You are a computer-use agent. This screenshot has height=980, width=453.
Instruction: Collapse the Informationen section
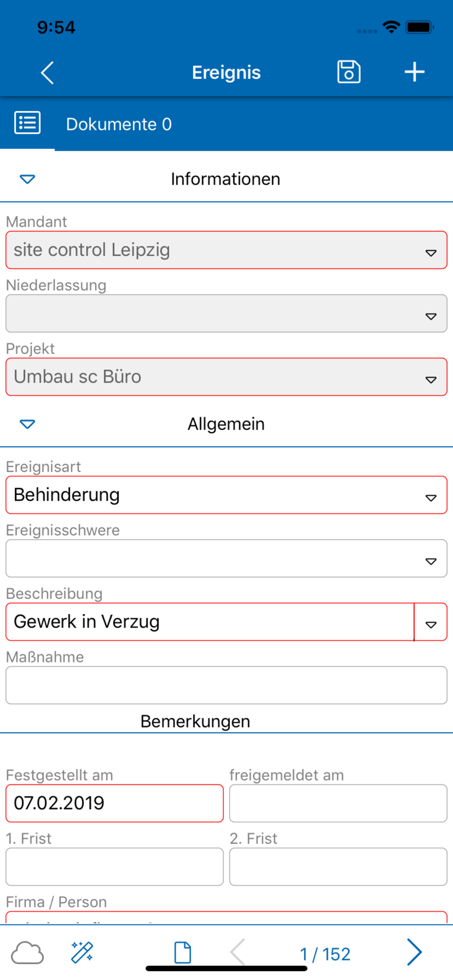click(x=27, y=179)
